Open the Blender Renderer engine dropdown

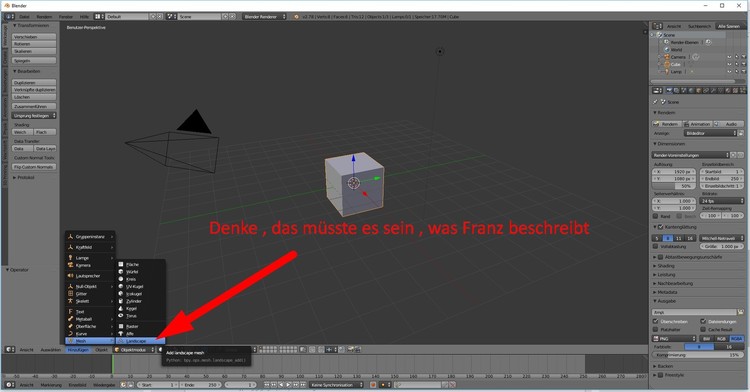[x=264, y=17]
